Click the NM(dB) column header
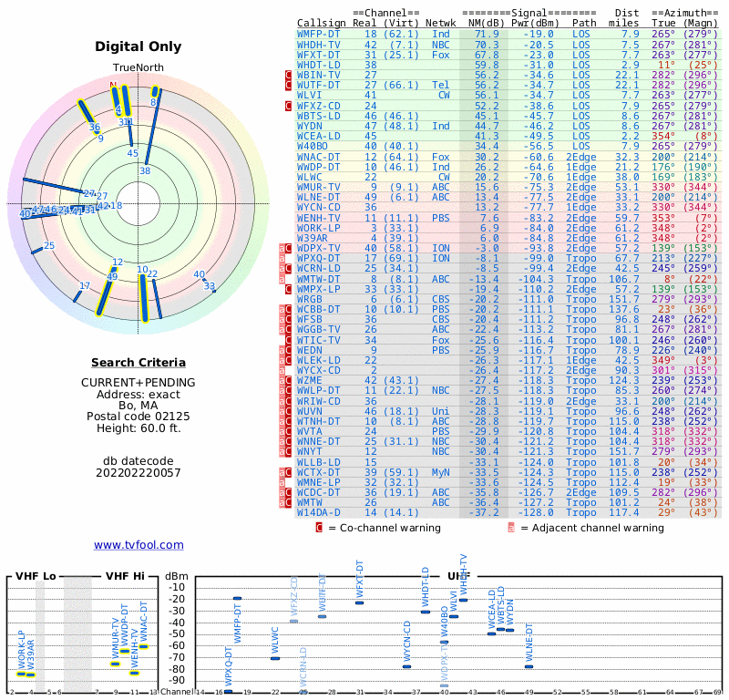The image size is (729, 700). tap(487, 23)
